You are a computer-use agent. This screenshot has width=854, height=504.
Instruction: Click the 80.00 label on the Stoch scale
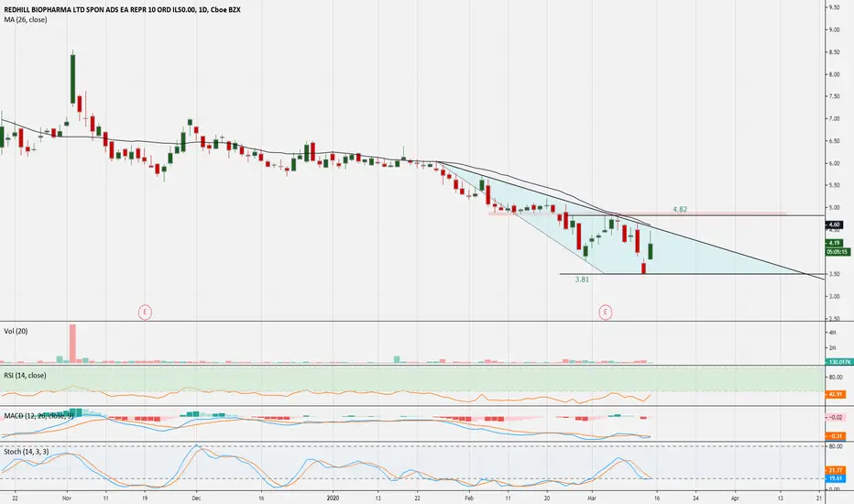coord(836,447)
